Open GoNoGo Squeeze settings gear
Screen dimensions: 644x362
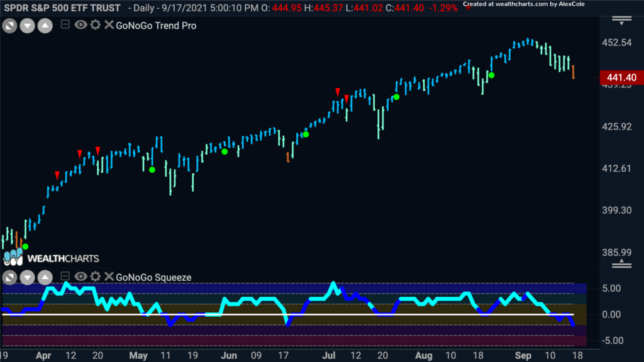[x=96, y=277]
